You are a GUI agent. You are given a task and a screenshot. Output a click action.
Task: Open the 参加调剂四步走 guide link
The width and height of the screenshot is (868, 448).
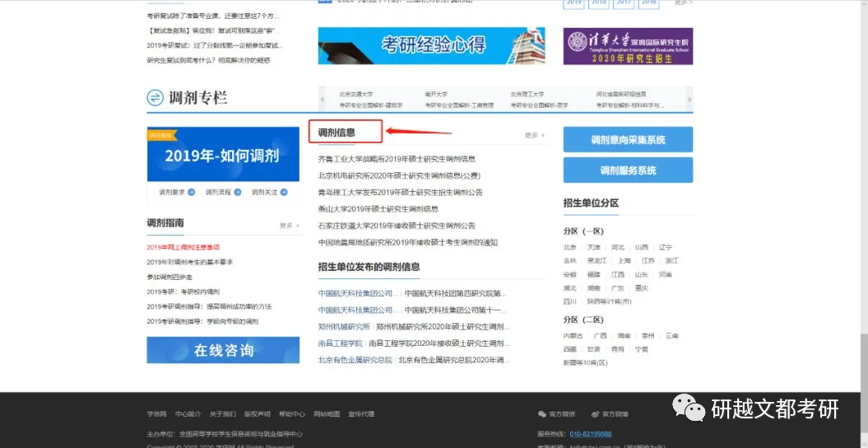pyautogui.click(x=169, y=277)
